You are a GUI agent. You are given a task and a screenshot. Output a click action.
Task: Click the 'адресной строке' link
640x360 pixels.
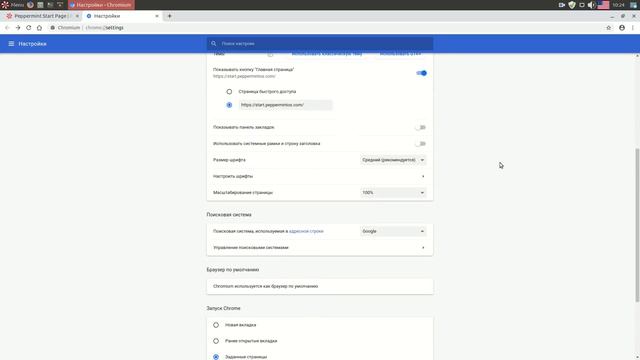click(x=306, y=231)
